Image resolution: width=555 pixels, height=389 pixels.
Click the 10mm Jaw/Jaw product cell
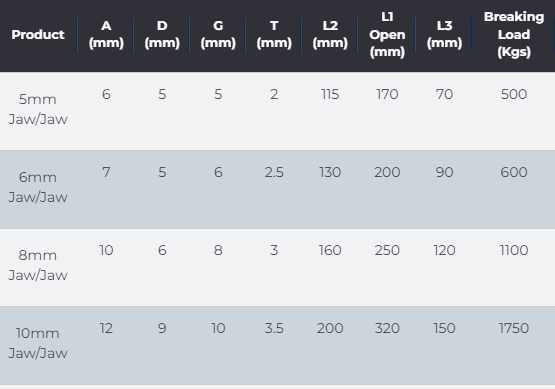(x=38, y=343)
